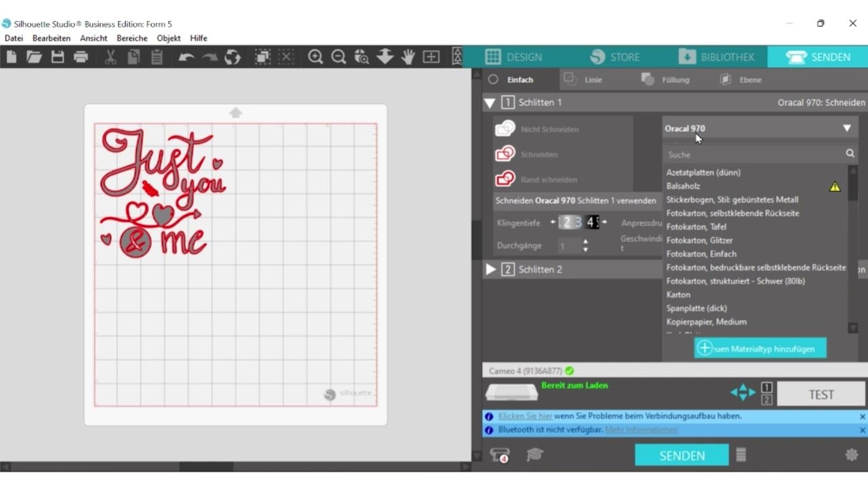Zoom out of the canvas
The image size is (868, 488).
(338, 57)
